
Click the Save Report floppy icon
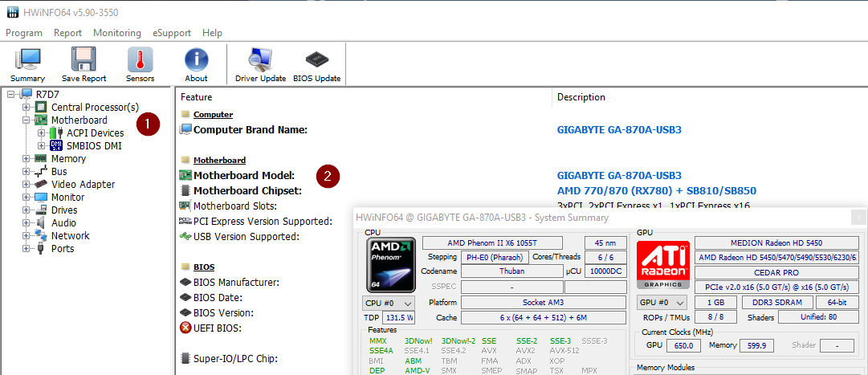point(84,59)
